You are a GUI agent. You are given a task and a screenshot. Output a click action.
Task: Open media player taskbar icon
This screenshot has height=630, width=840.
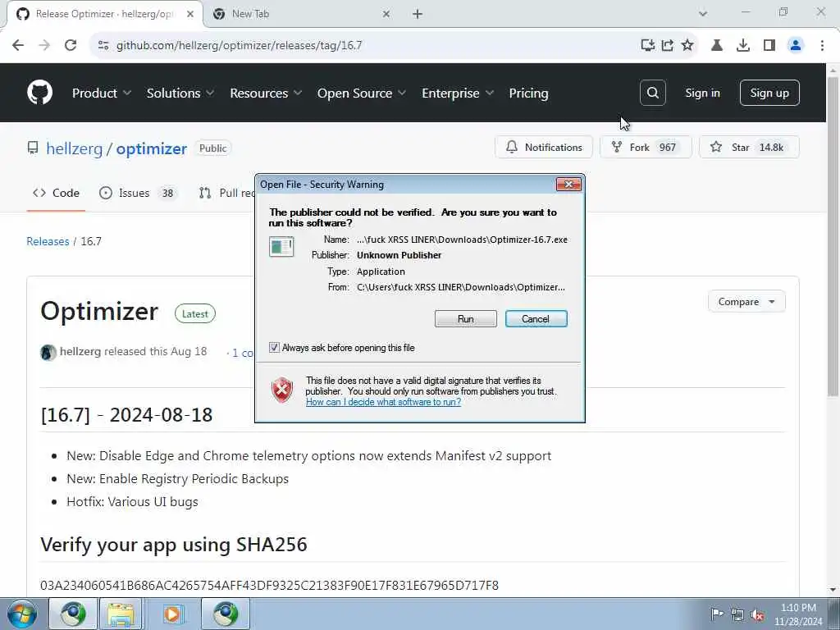(172, 614)
